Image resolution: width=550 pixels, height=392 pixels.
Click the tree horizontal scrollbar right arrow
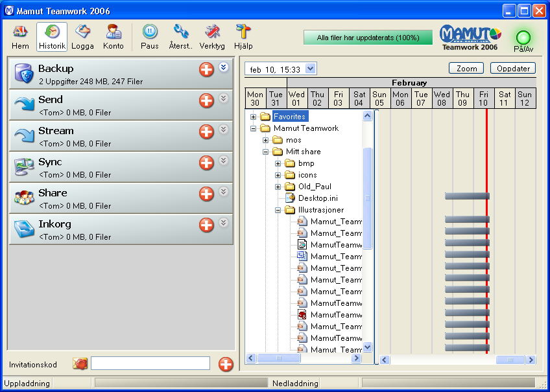point(356,358)
